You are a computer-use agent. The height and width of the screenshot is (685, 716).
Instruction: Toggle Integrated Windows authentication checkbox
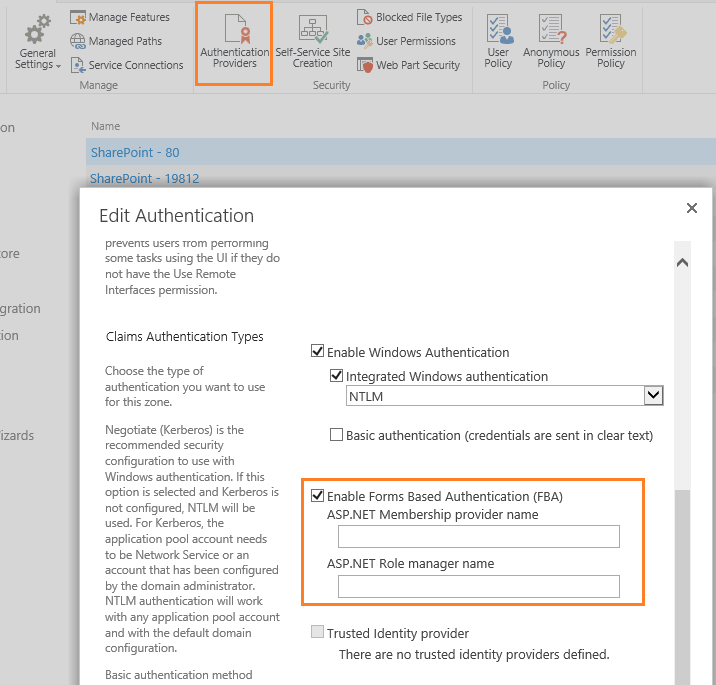337,375
